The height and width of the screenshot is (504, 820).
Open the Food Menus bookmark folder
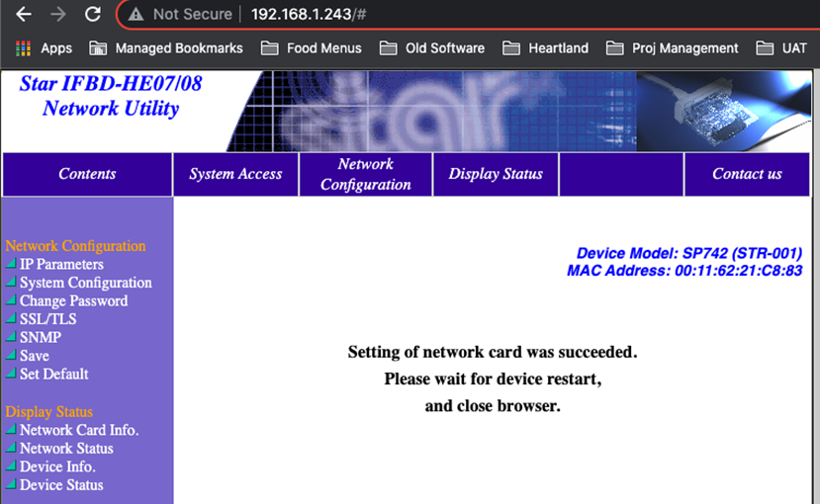pos(312,48)
